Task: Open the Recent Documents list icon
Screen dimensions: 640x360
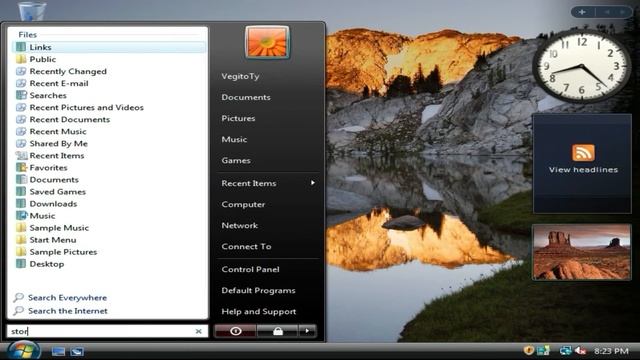Action: [21, 120]
